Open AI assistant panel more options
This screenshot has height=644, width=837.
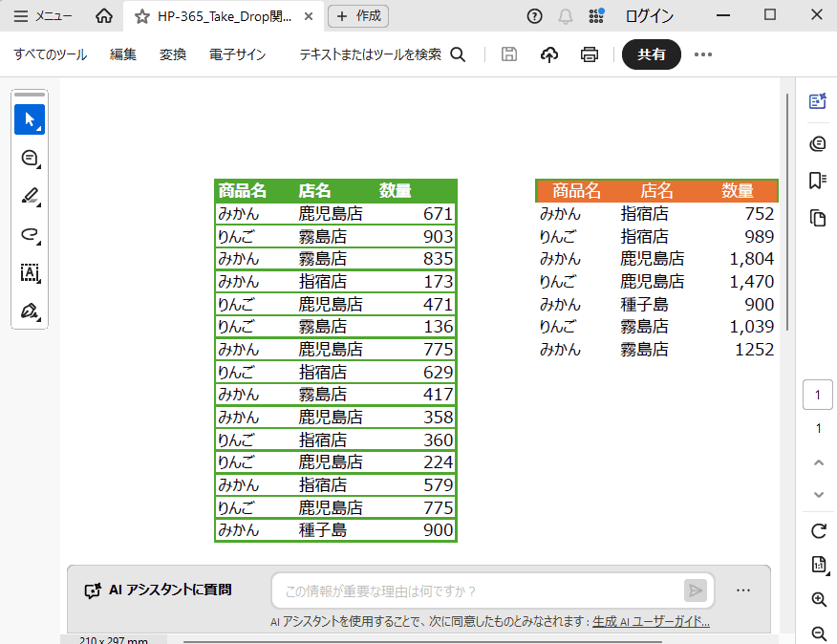pyautogui.click(x=743, y=590)
